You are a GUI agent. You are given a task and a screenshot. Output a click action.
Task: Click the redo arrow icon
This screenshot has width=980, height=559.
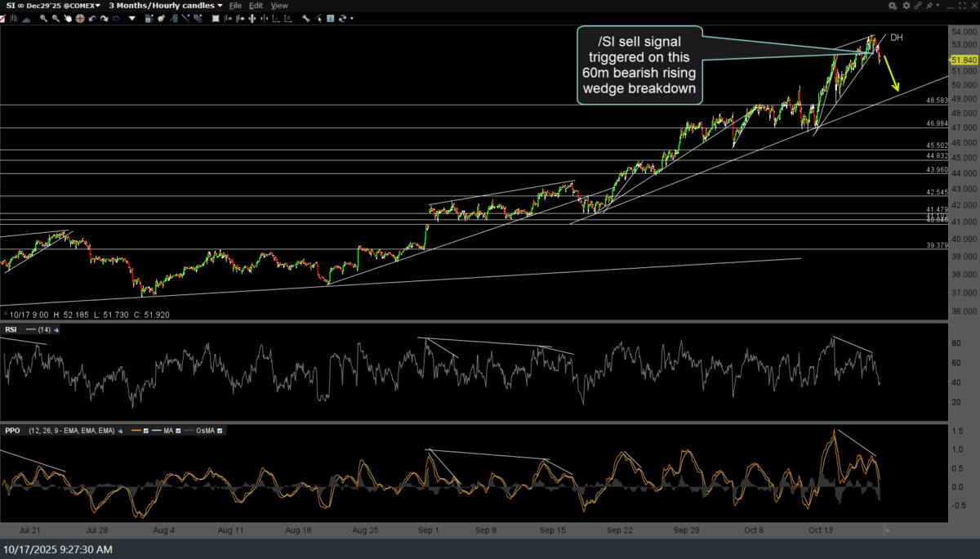[x=104, y=18]
